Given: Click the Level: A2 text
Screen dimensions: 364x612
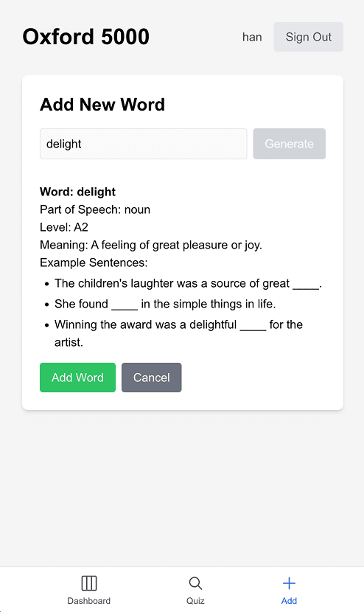Looking at the screenshot, I should point(64,227).
